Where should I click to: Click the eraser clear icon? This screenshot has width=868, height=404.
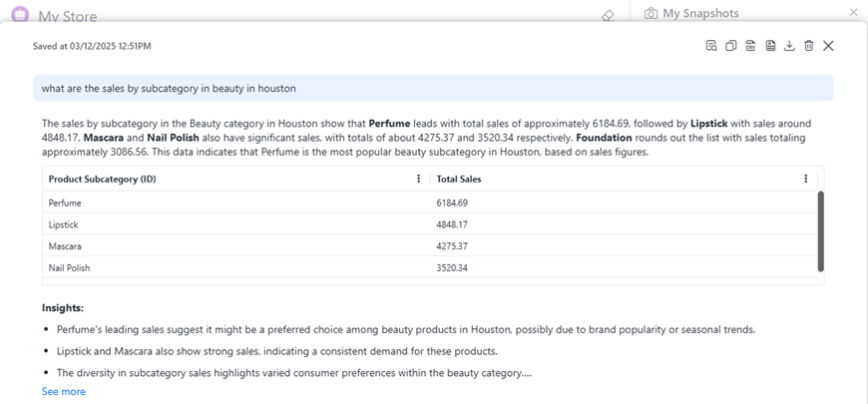pyautogui.click(x=608, y=15)
